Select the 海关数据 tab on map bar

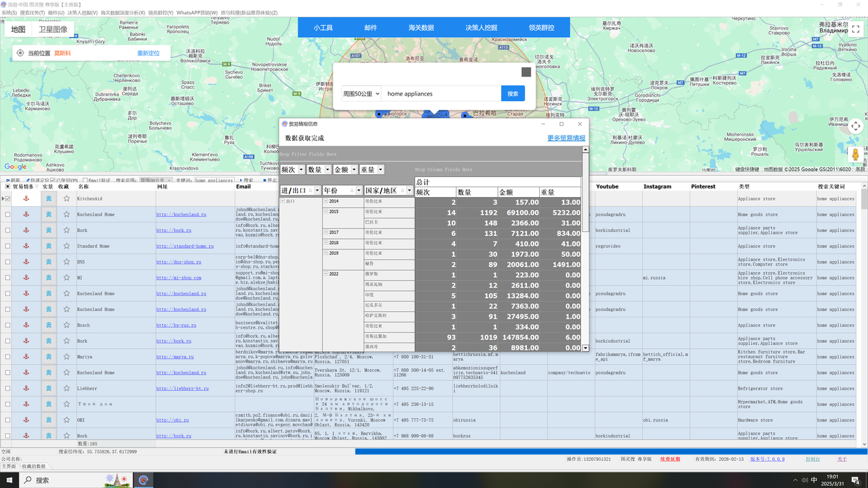point(421,28)
